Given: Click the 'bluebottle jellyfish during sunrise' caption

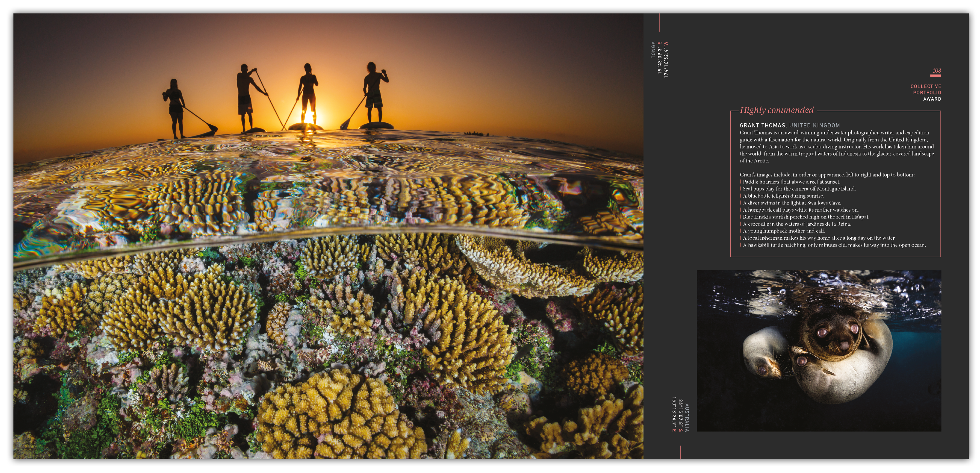Looking at the screenshot, I should tap(783, 196).
